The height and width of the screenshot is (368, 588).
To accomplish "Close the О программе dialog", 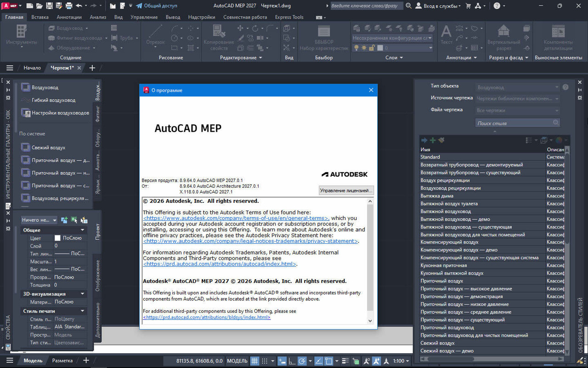I will click(371, 90).
